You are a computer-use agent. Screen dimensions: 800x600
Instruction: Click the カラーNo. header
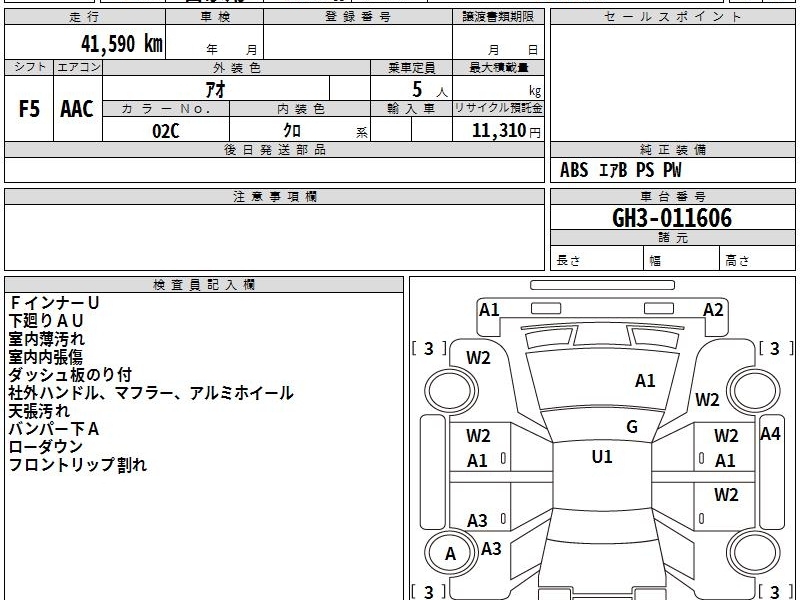[x=166, y=109]
